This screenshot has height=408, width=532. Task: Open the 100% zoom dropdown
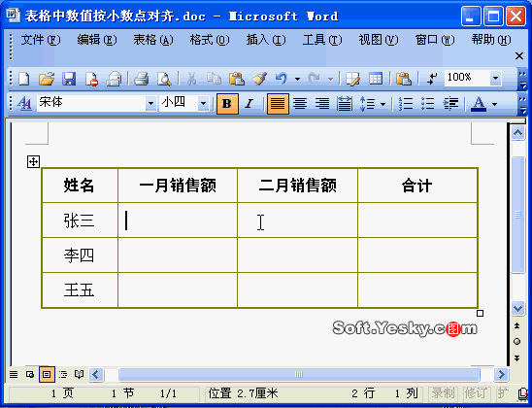(496, 79)
